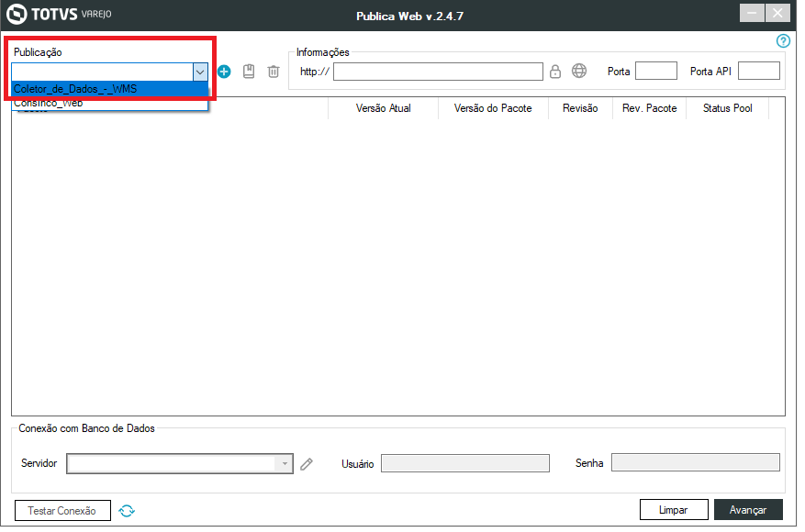The image size is (805, 532).
Task: Click the padlock HTTPS icon
Action: click(x=555, y=72)
